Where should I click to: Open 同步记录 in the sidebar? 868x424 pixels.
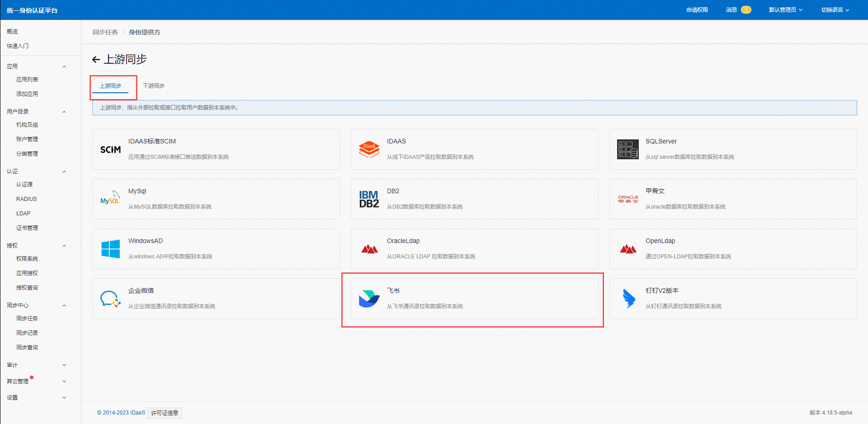pos(27,333)
